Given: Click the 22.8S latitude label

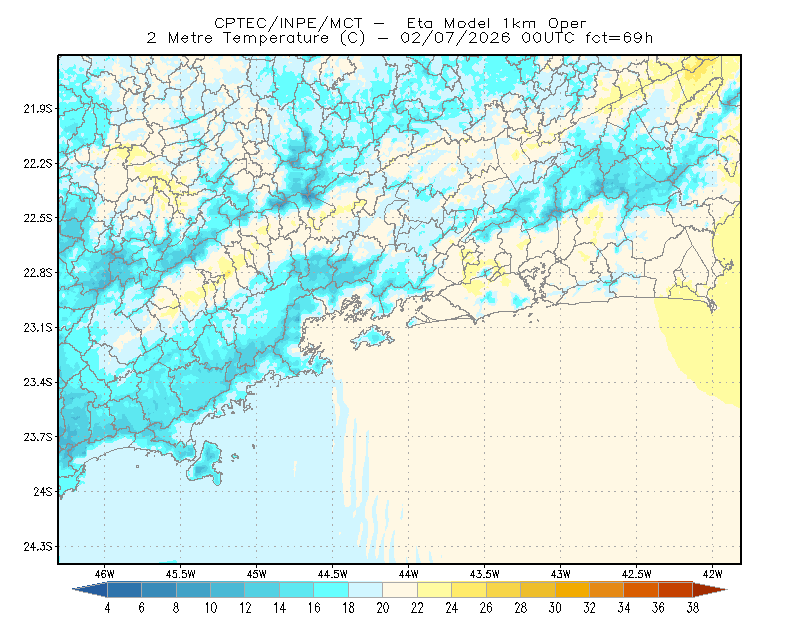Looking at the screenshot, I should (38, 273).
